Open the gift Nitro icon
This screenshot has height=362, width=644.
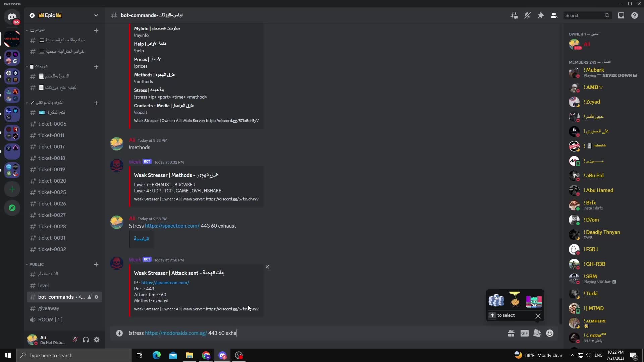point(511,333)
